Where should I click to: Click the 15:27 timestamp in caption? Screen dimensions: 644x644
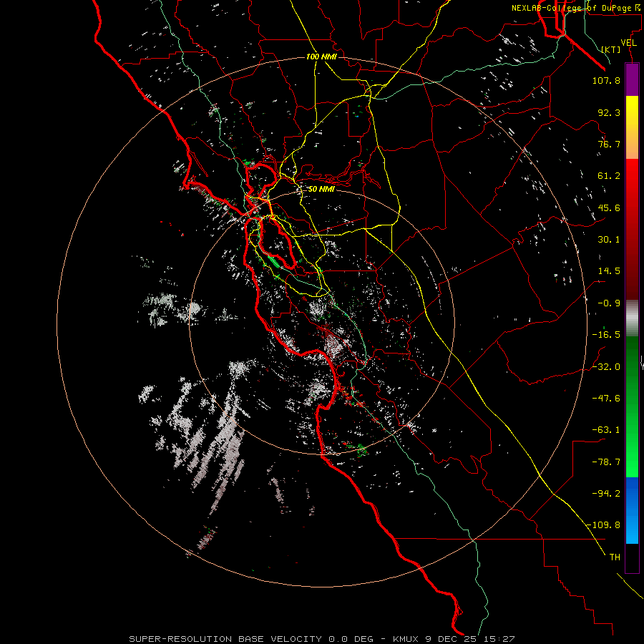pyautogui.click(x=499, y=639)
